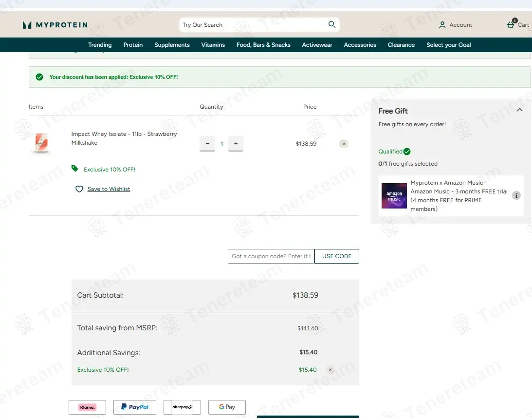This screenshot has width=532, height=418.
Task: Open the Trending menu
Action: [100, 45]
